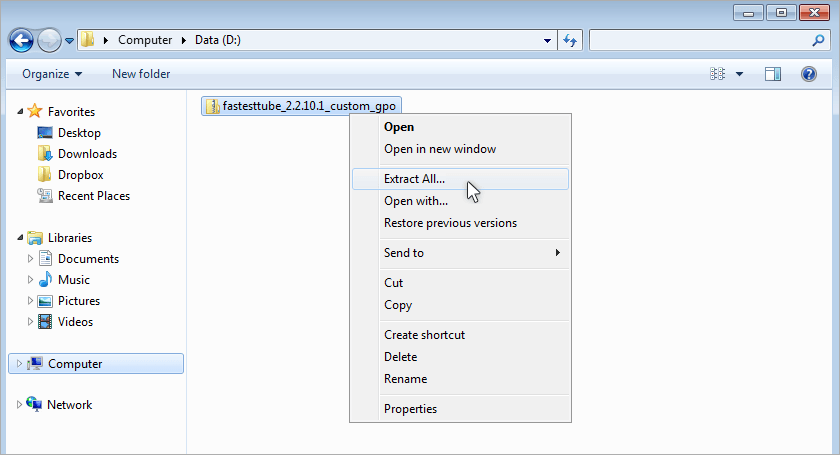Click the New folder button

click(x=141, y=74)
